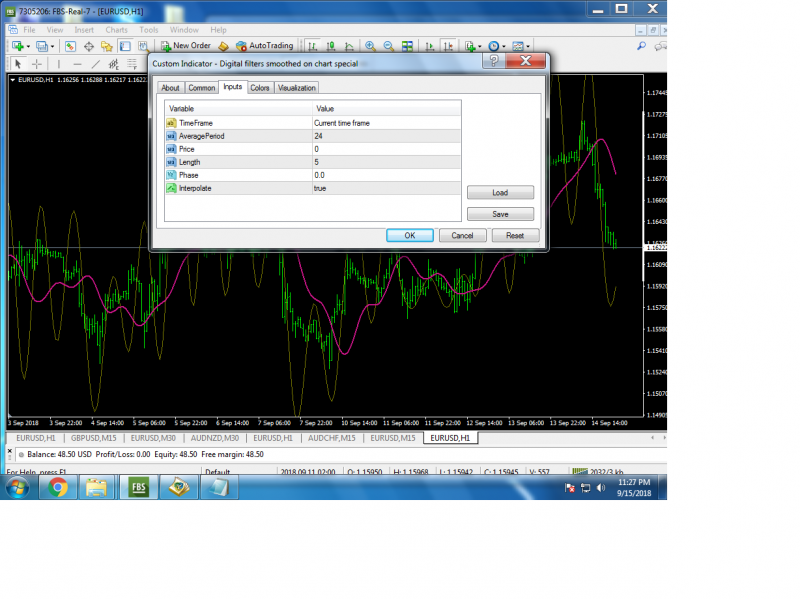Click the Load button

click(x=500, y=192)
